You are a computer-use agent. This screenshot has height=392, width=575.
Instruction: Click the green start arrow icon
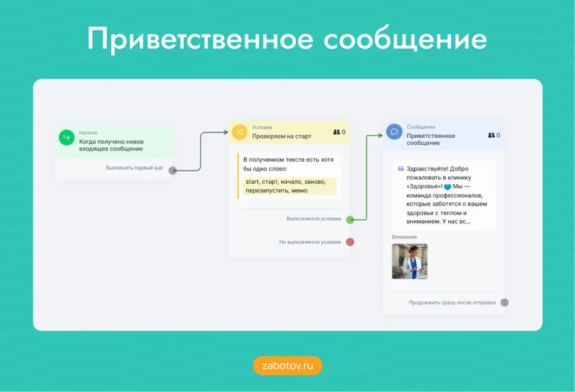tap(66, 138)
